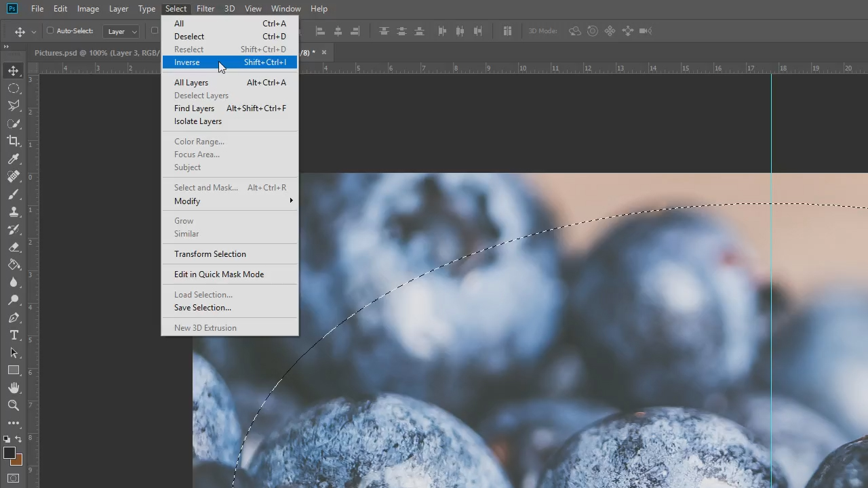Click Save Selection... in menu

pos(203,308)
